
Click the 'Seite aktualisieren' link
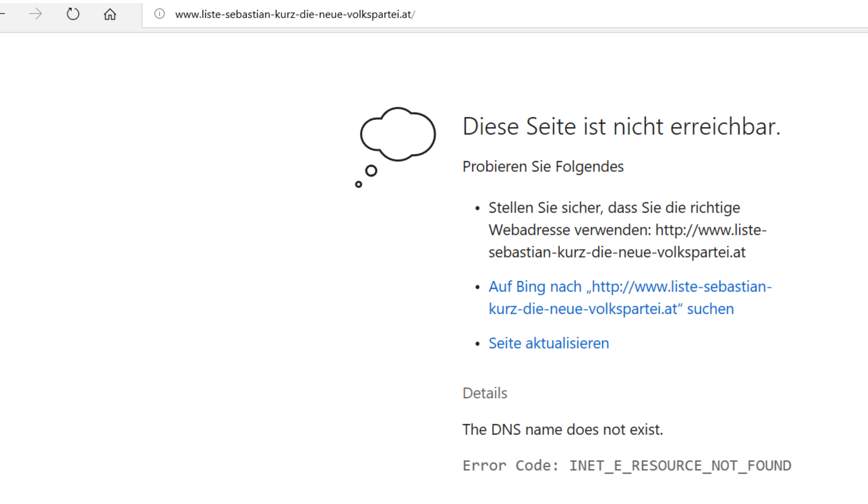click(548, 343)
